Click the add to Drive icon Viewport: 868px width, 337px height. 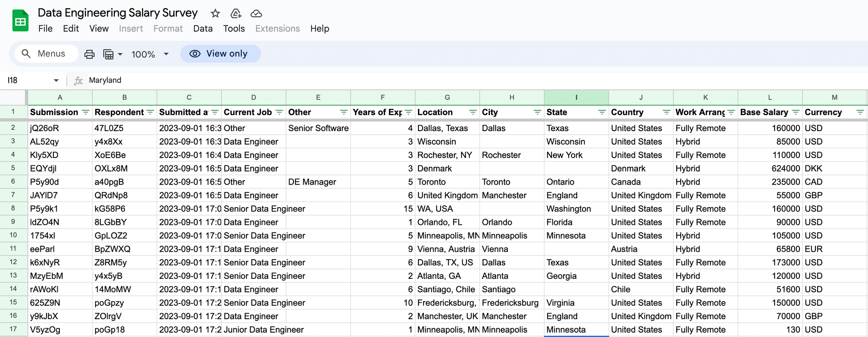[x=236, y=13]
